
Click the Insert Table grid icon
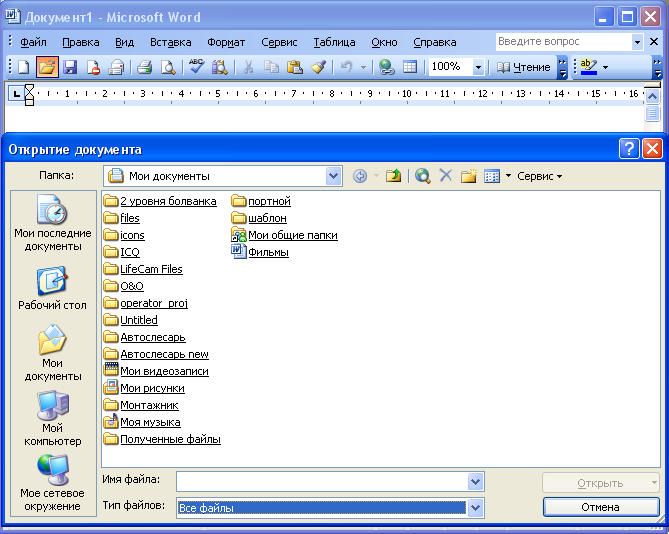pyautogui.click(x=410, y=67)
